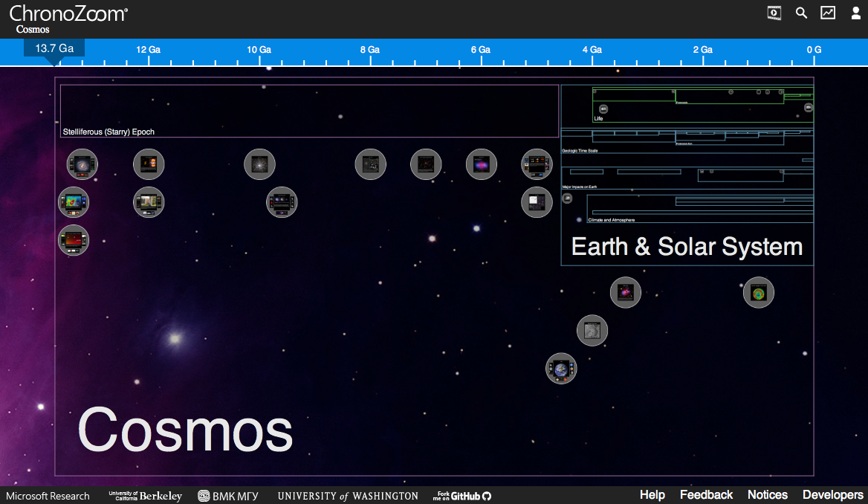Click the Cosmos breadcrumb under the logo
The width and height of the screenshot is (868, 504).
click(33, 30)
